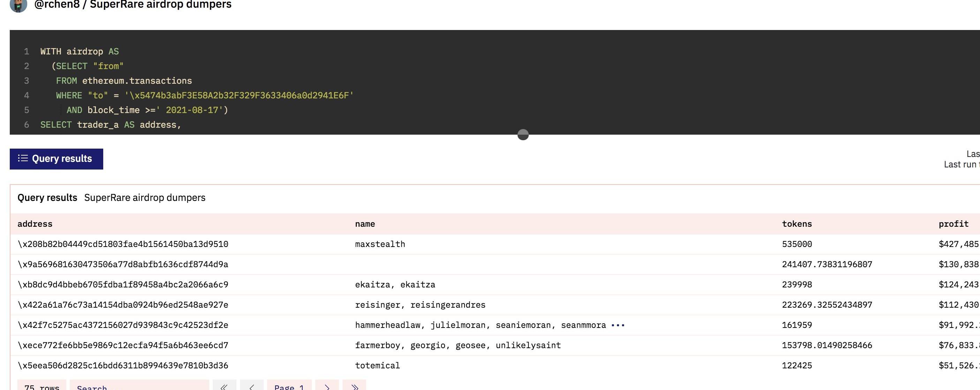Image resolution: width=980 pixels, height=390 pixels.
Task: Click the results Search field
Action: [x=139, y=386]
